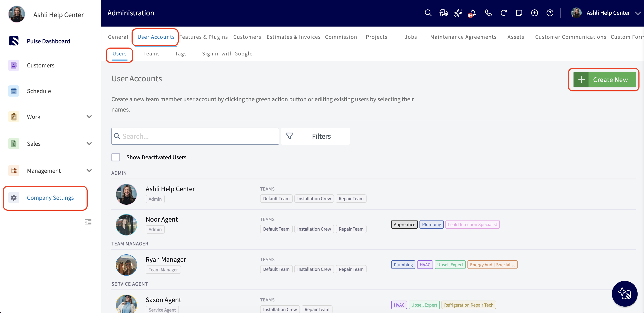644x313 pixels.
Task: Click the Management sidebar icon
Action: pyautogui.click(x=14, y=171)
